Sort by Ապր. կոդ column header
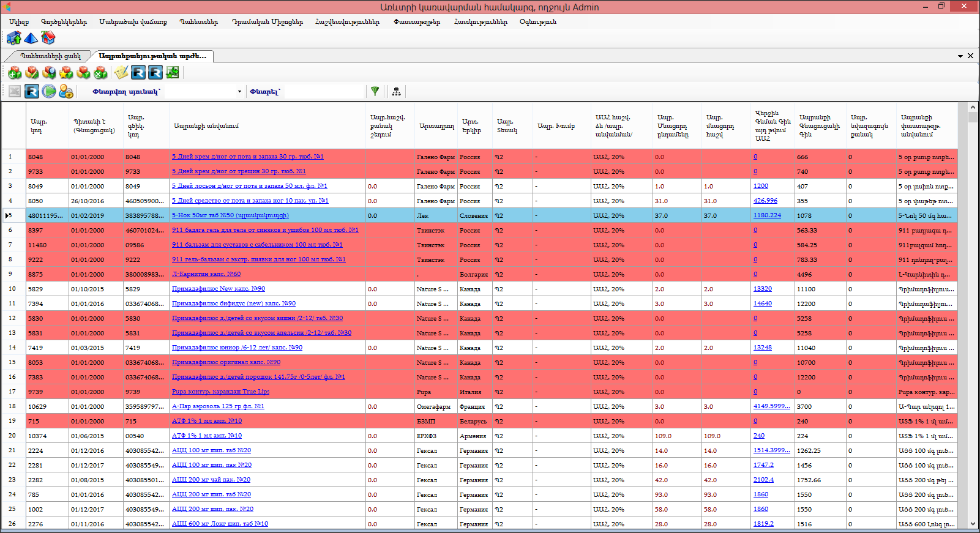The image size is (980, 533). click(47, 126)
